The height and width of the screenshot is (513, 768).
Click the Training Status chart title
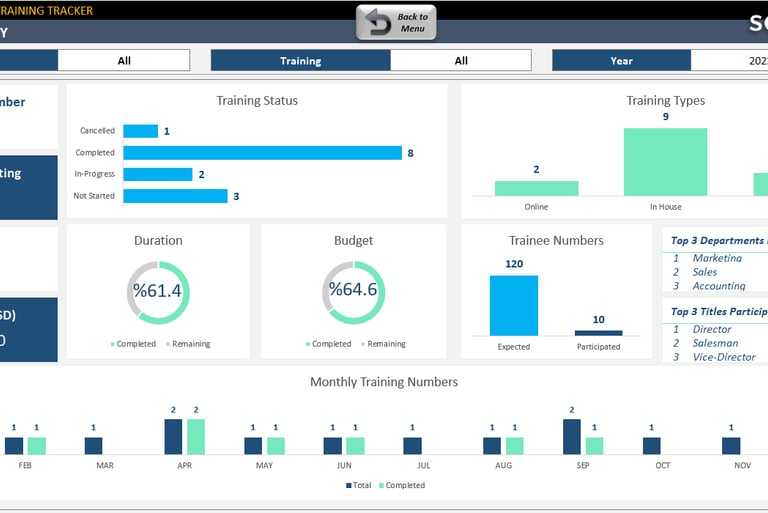point(257,100)
